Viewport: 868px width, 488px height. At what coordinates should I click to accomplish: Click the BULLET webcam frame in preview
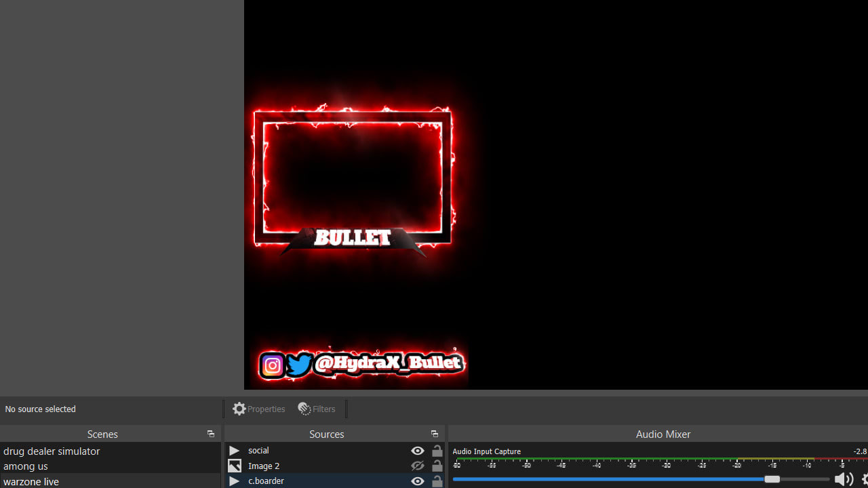[x=353, y=182]
